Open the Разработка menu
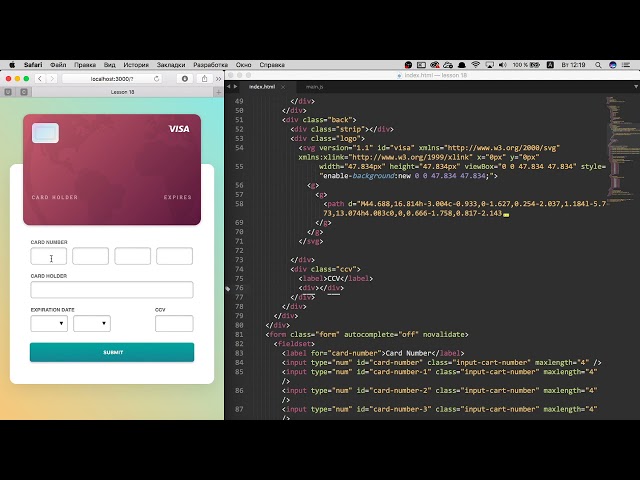The width and height of the screenshot is (640, 480). 211,65
